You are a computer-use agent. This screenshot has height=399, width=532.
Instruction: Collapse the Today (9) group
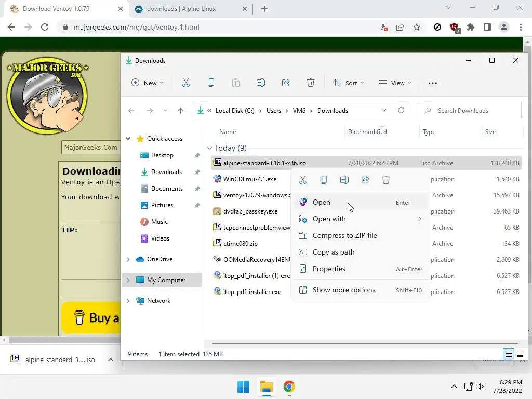pyautogui.click(x=209, y=148)
